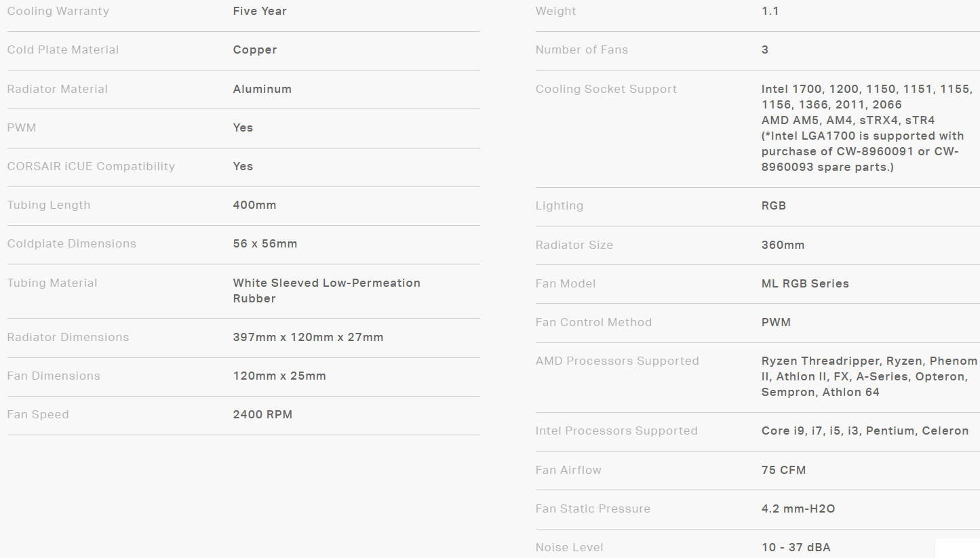Click the RGB lighting value
980x558 pixels.
[773, 205]
